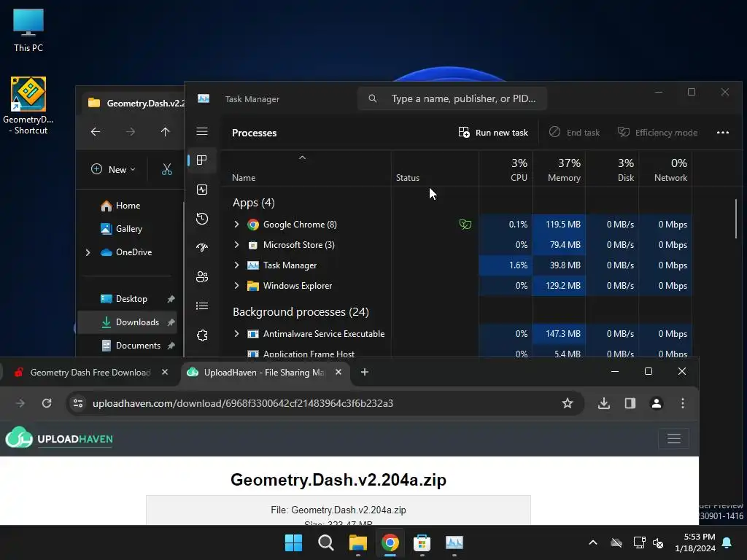This screenshot has height=560, width=747.
Task: Close Geometry Dash Free Download tab
Action: pyautogui.click(x=165, y=372)
